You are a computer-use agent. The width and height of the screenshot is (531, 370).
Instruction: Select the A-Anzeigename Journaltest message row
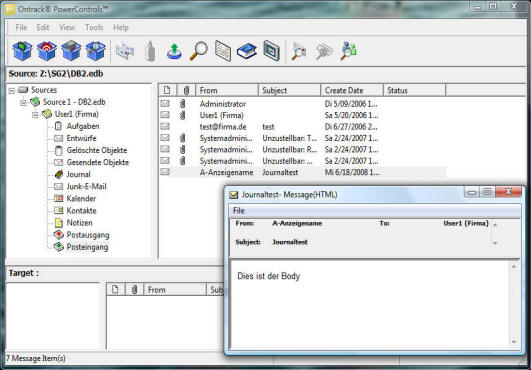click(x=302, y=172)
